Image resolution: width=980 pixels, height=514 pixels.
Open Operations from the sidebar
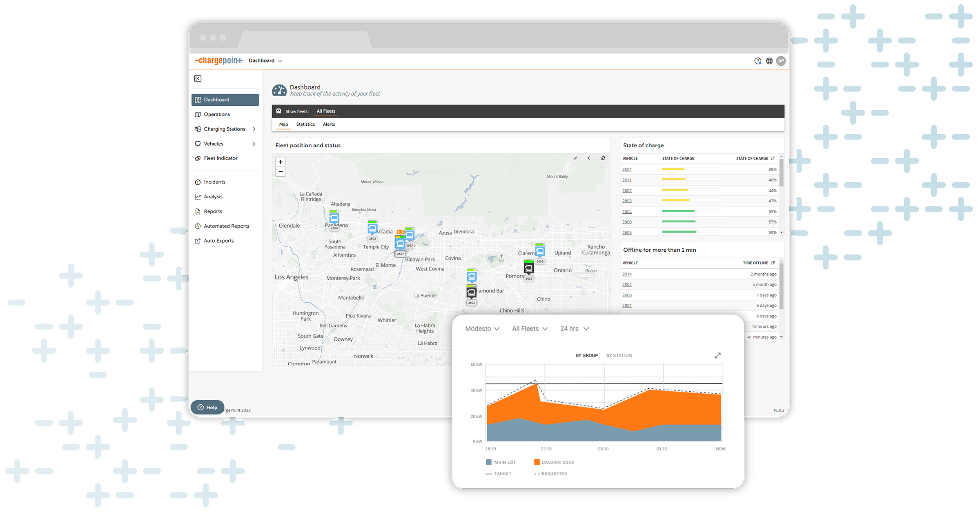point(217,114)
